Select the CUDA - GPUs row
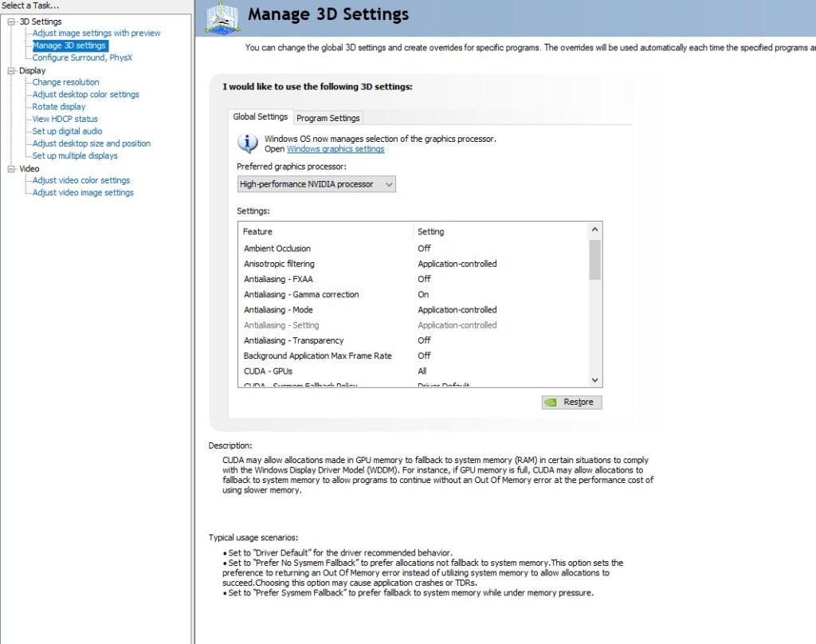 tap(414, 371)
